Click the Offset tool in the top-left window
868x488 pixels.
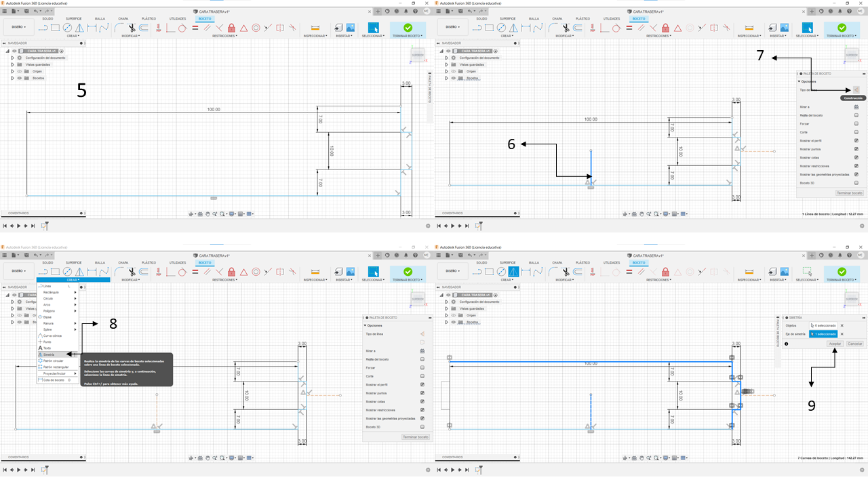[x=144, y=28]
